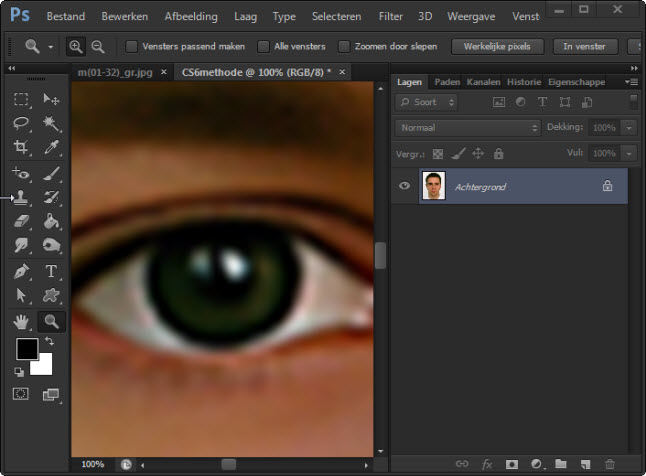The image size is (646, 476).
Task: Swap foreground and background colors
Action: pyautogui.click(x=49, y=341)
